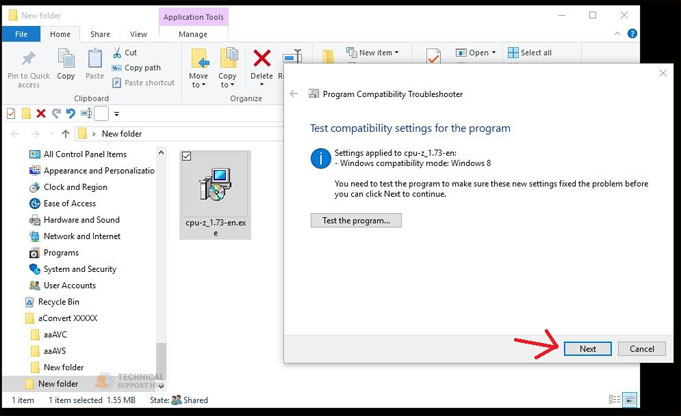Click the Copy icon in Clipboard group
Screen dimensions: 681x416
tap(66, 60)
